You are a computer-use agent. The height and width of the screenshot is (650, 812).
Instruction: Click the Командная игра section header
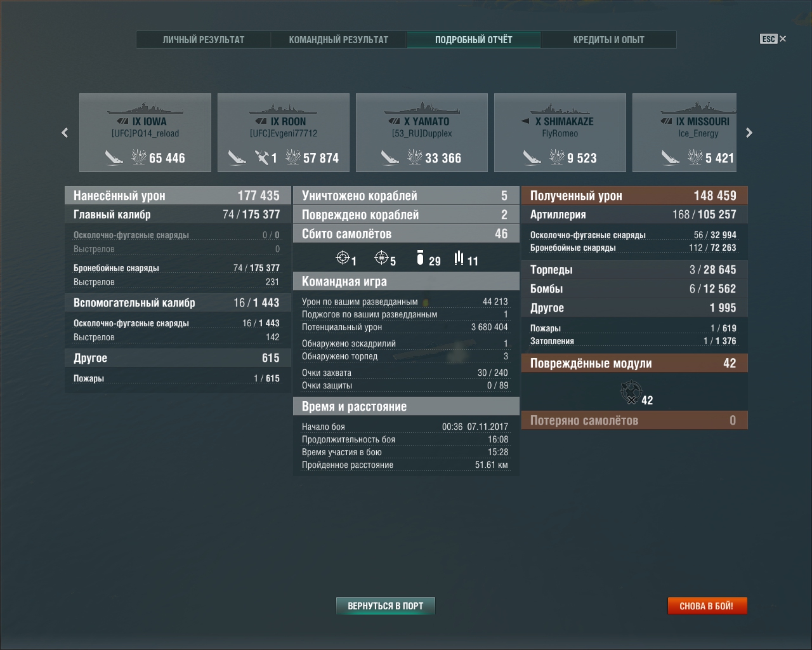406,281
